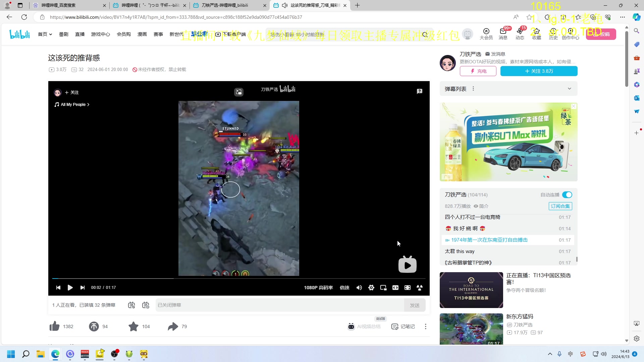This screenshot has height=362, width=644.
Task: Toggle the 自动连播 autoplay switch
Action: pyautogui.click(x=567, y=195)
